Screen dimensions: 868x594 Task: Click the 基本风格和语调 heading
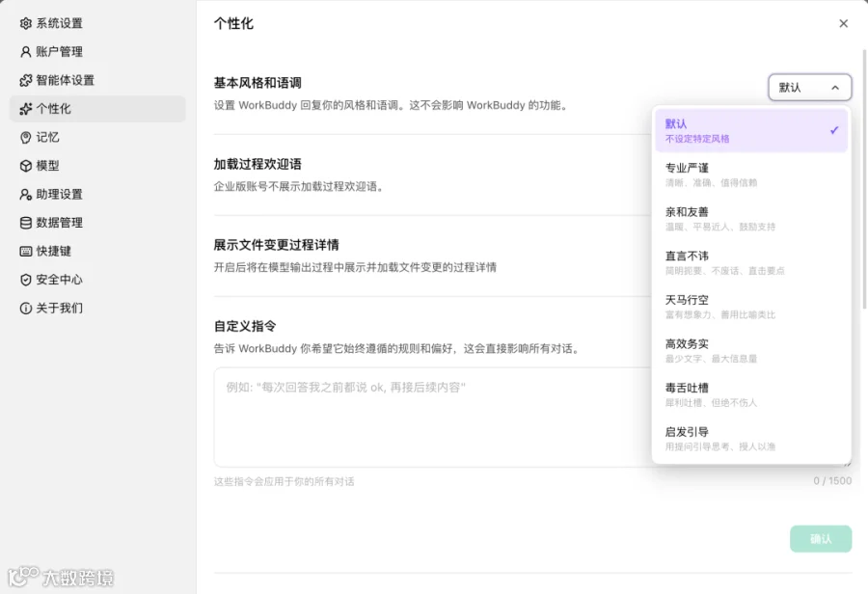click(258, 83)
